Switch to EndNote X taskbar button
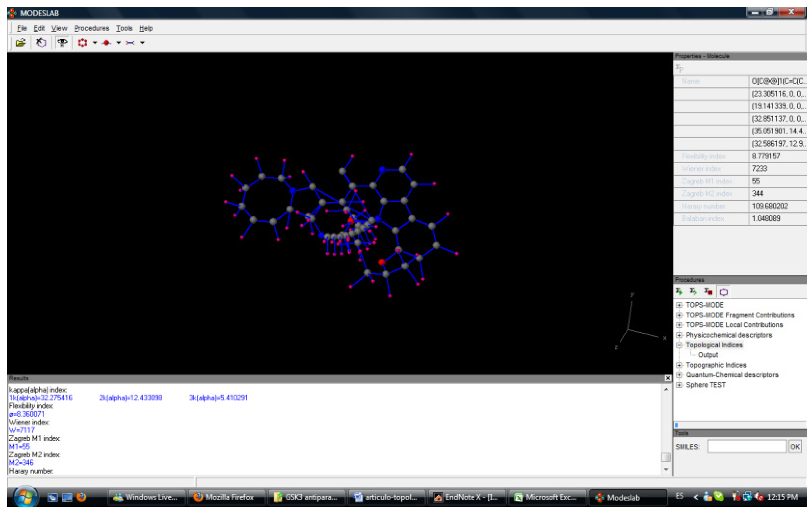The image size is (812, 511). (467, 497)
